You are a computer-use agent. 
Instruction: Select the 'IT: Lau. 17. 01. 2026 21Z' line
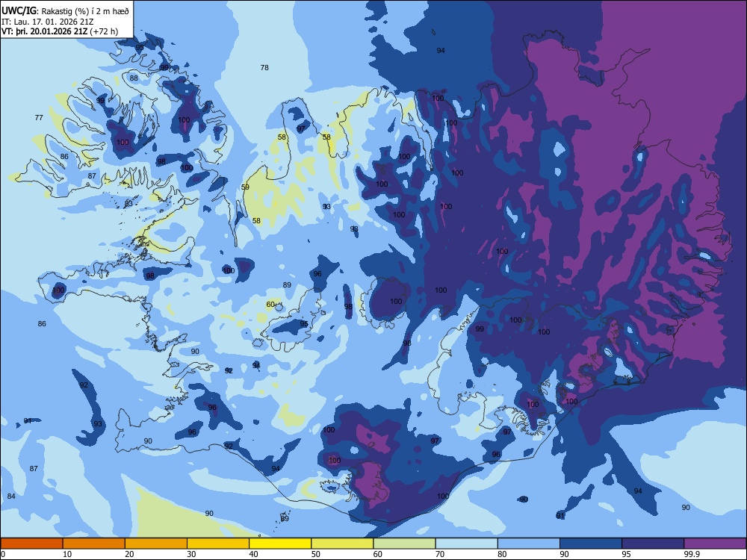47,22
